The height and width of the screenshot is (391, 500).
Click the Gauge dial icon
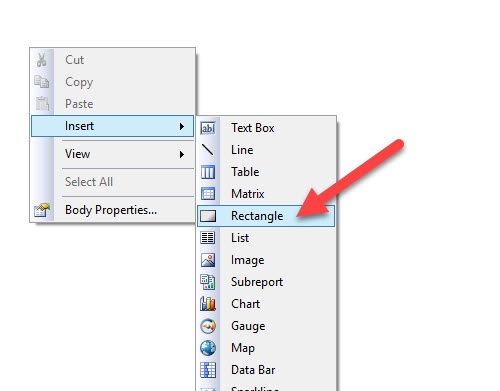(x=208, y=326)
